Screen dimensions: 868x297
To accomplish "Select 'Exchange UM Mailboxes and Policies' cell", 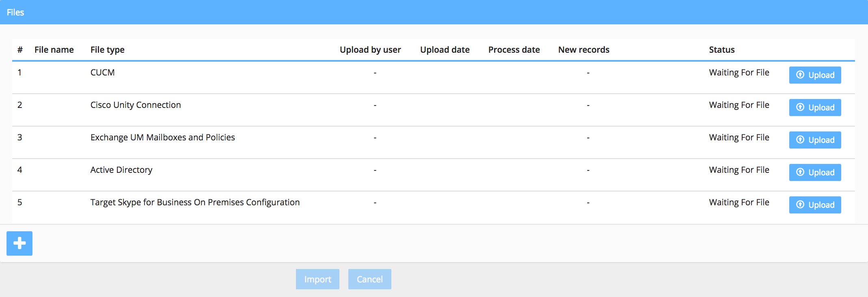I will [162, 138].
